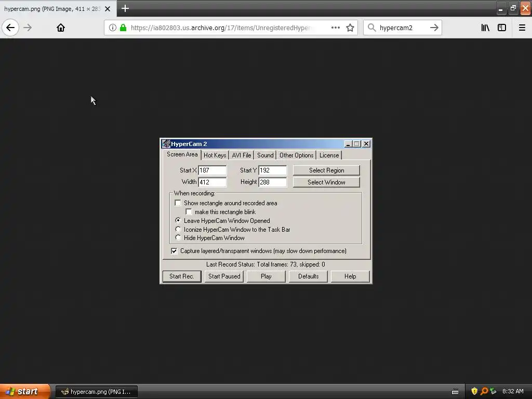Click the Height input field

pos(272,182)
